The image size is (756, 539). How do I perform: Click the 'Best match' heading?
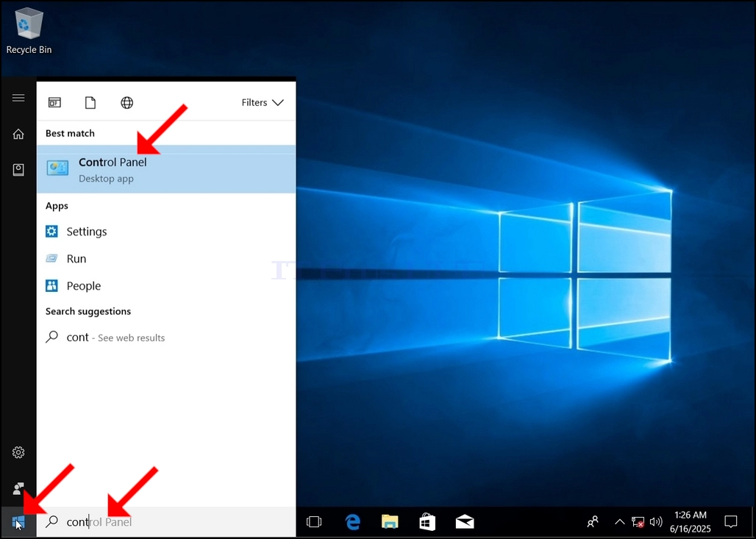click(70, 133)
